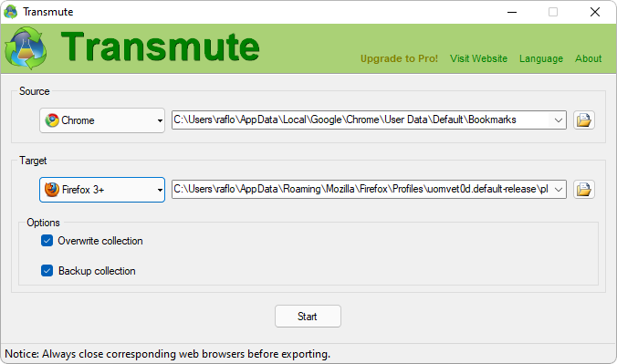The height and width of the screenshot is (364, 617).
Task: Click the Transmute flask logo in the banner
Action: pos(26,48)
